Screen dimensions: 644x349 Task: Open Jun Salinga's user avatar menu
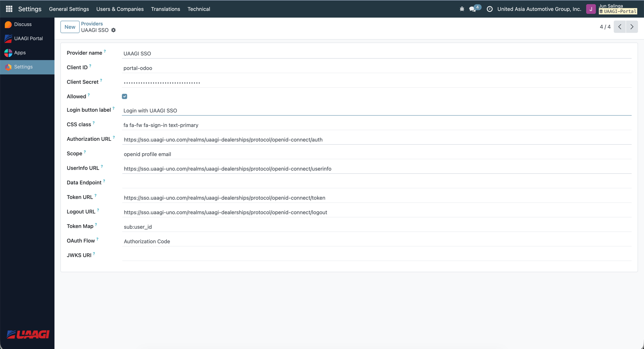tap(591, 9)
